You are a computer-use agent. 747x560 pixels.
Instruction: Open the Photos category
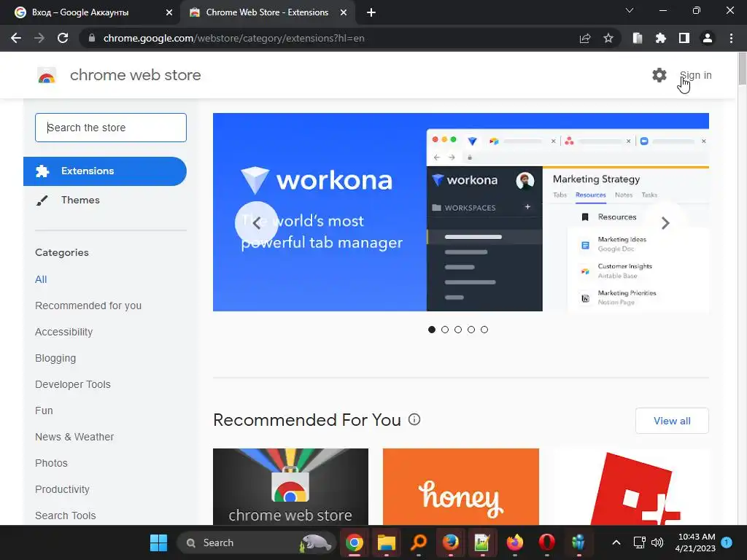click(52, 463)
